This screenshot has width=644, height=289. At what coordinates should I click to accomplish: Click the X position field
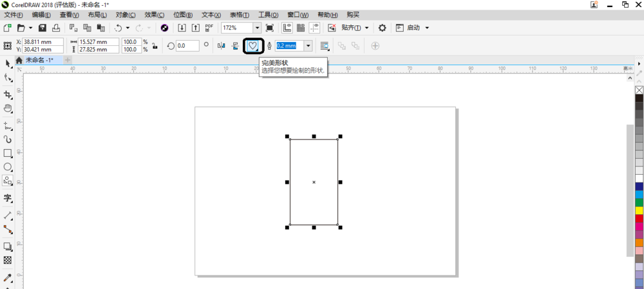(43, 42)
